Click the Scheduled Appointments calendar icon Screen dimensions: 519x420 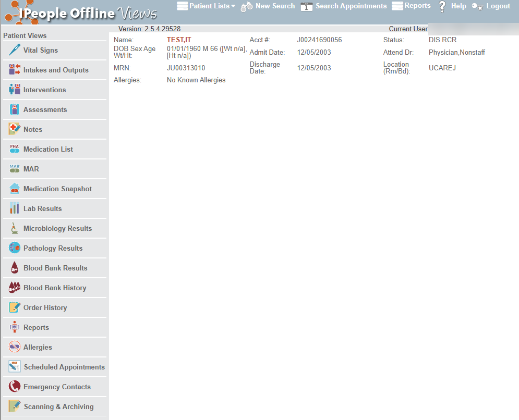tap(15, 367)
